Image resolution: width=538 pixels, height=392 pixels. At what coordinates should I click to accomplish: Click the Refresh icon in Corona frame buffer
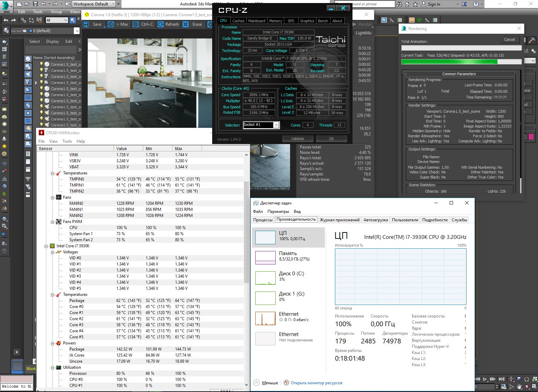160,24
